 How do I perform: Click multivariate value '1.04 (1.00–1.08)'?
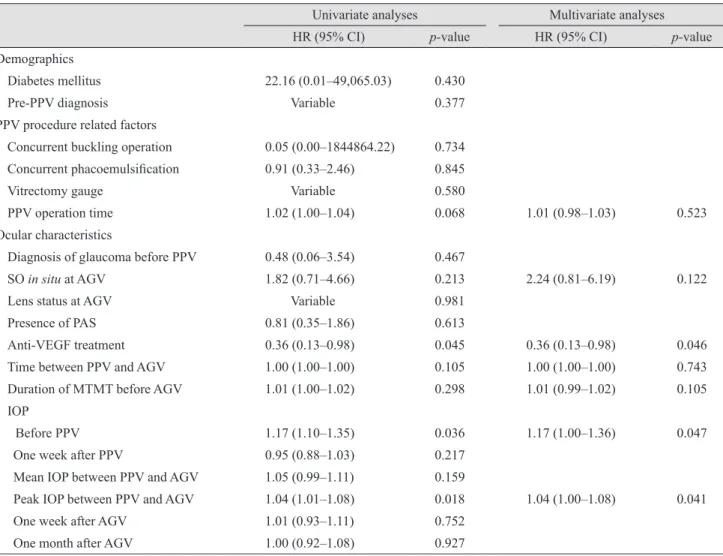571,499
